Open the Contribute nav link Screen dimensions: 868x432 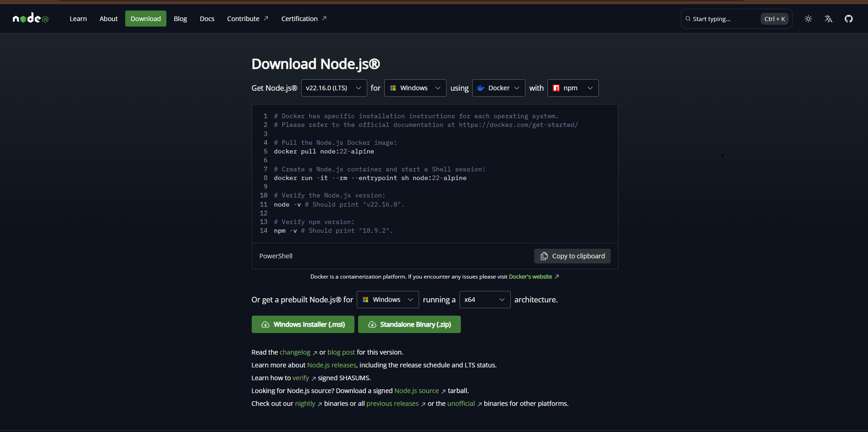coord(248,19)
